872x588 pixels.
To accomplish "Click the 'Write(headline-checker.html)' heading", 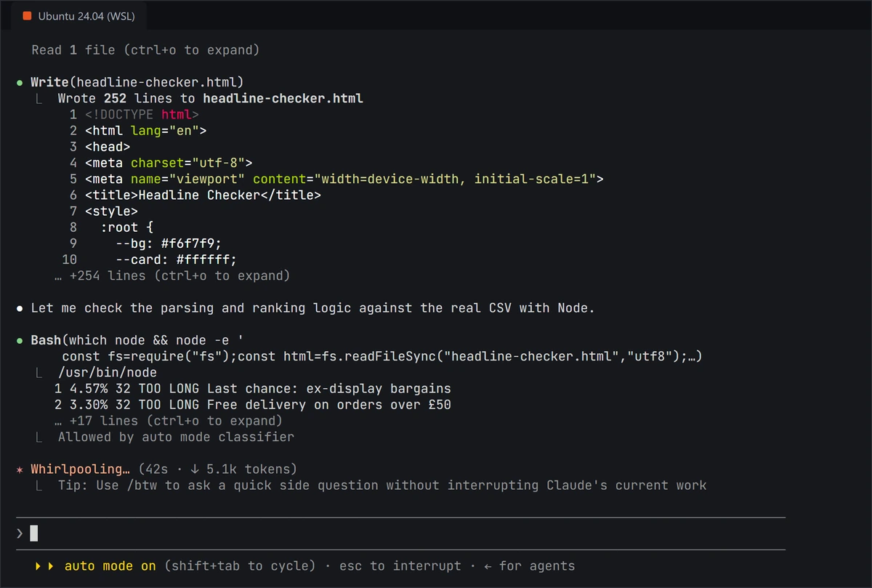I will (137, 82).
